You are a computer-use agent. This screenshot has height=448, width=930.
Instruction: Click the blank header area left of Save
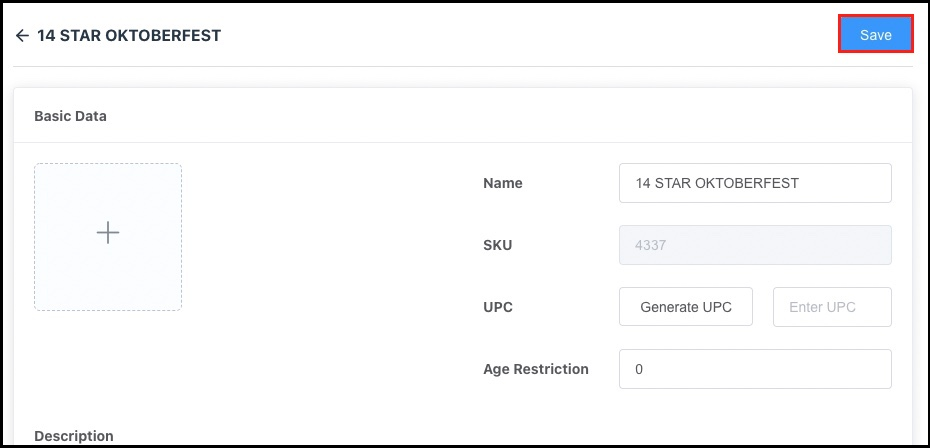click(x=550, y=36)
